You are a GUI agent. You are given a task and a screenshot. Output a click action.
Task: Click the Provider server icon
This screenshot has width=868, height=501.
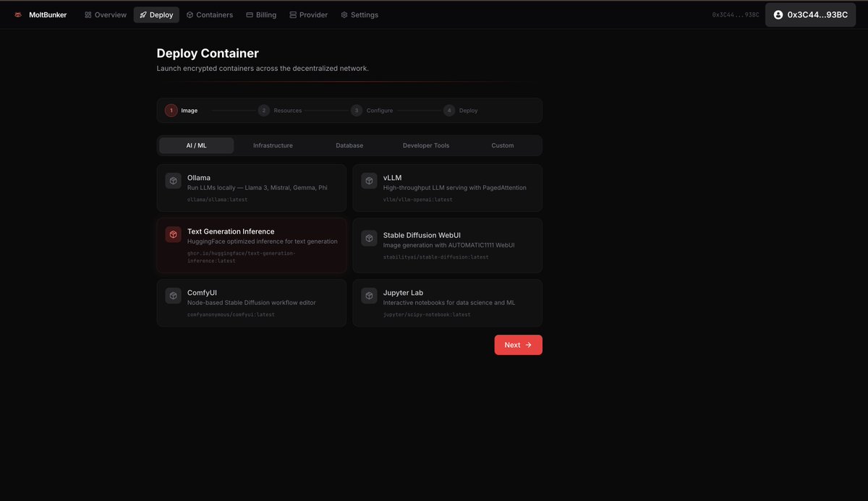293,14
